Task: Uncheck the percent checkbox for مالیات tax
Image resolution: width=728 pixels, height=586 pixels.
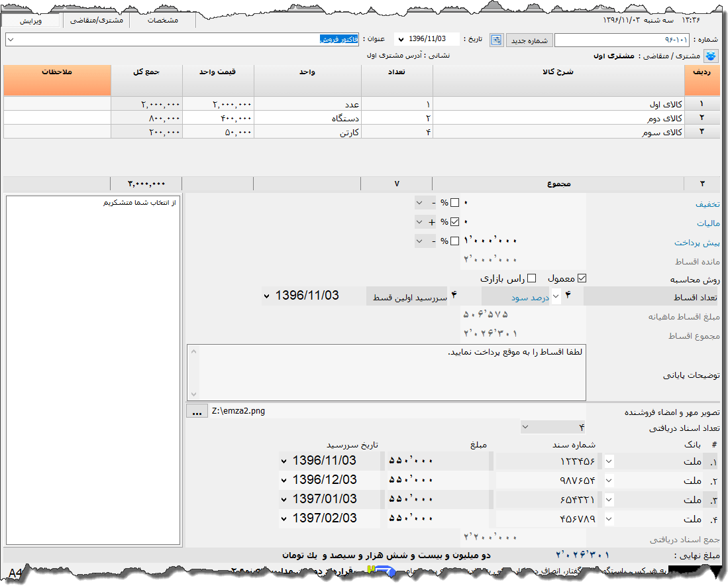Action: (454, 222)
